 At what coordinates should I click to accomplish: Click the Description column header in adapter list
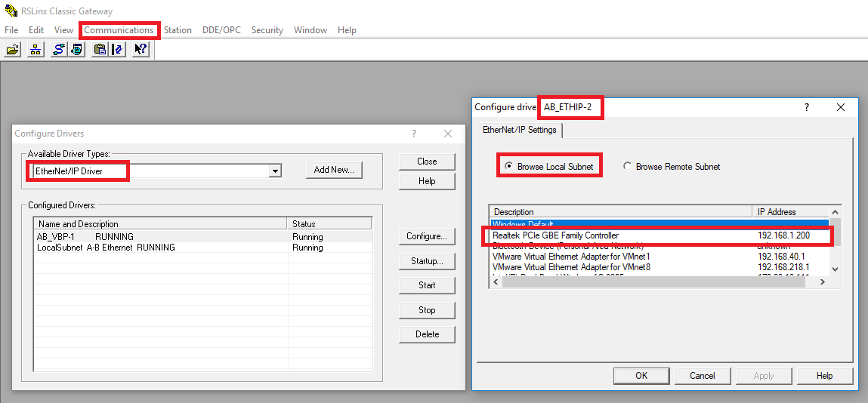[621, 212]
